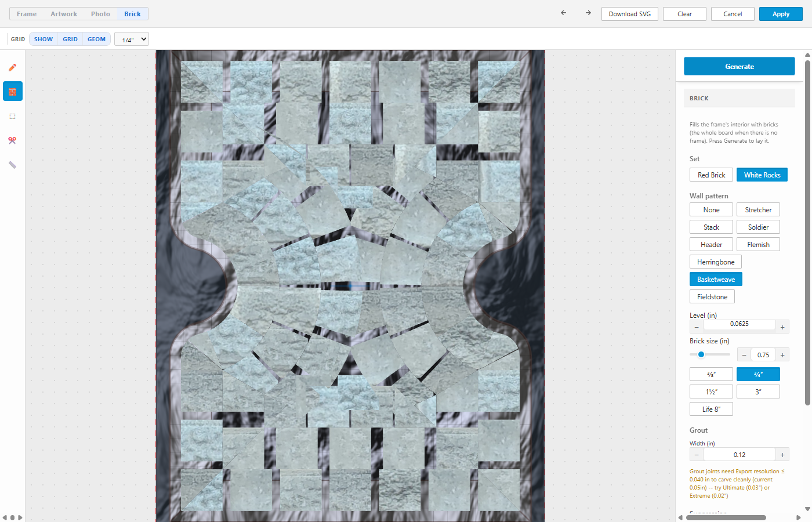
Task: Toggle GRID snap option
Action: (70, 39)
